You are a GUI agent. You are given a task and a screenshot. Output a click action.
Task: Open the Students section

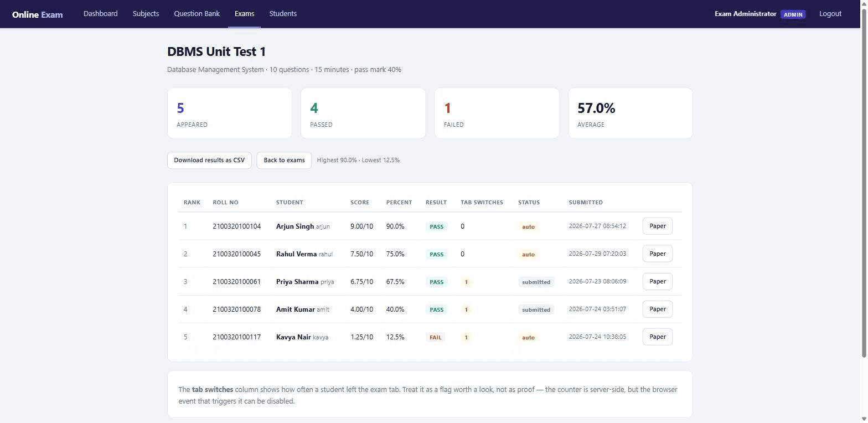[x=283, y=13]
